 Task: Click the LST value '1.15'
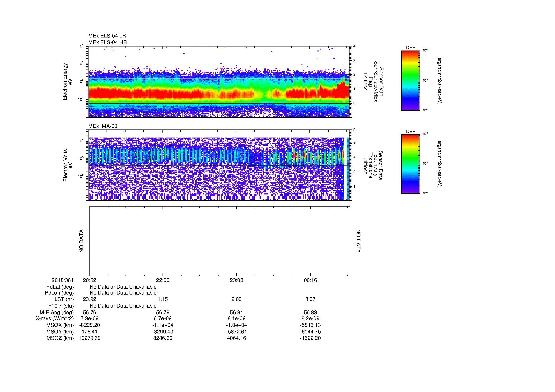(163, 300)
